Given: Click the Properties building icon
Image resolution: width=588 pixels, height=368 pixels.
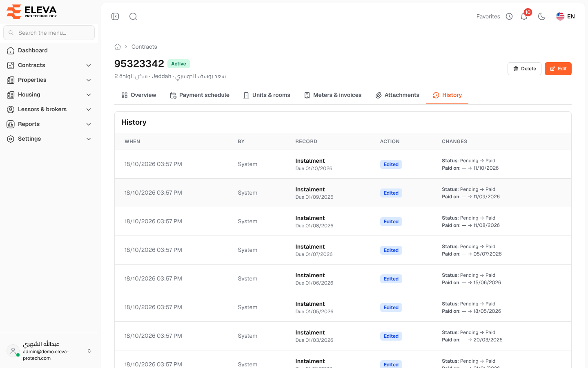Looking at the screenshot, I should pyautogui.click(x=11, y=80).
